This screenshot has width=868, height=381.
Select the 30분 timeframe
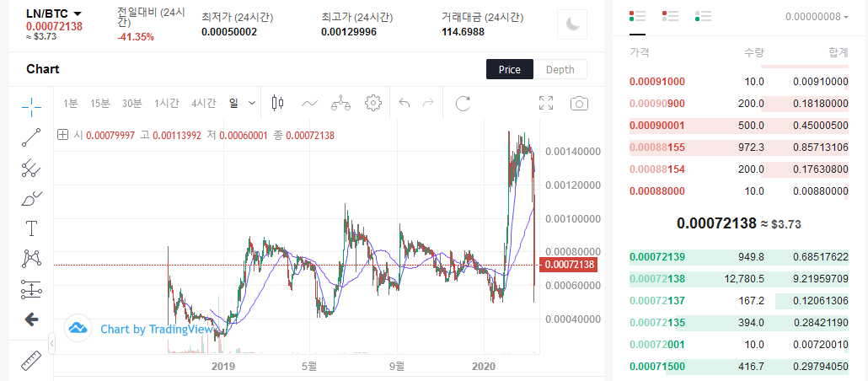tap(131, 103)
